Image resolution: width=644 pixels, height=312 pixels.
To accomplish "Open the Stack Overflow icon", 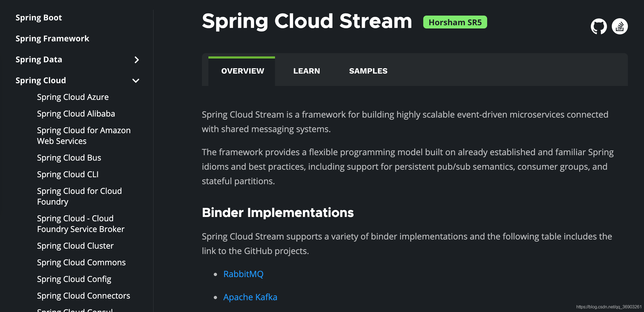I will (620, 26).
